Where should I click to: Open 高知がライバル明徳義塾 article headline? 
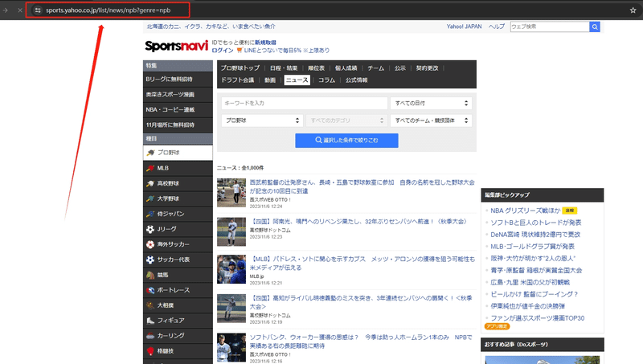361,302
